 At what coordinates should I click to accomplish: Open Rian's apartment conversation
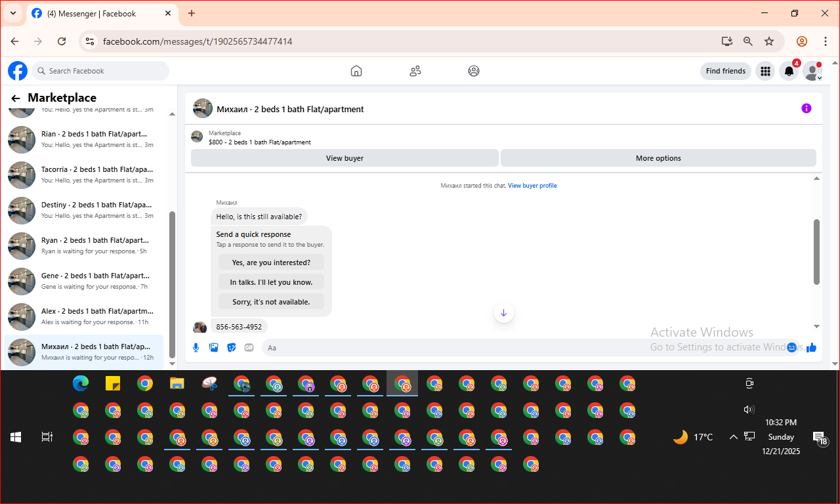click(x=84, y=139)
